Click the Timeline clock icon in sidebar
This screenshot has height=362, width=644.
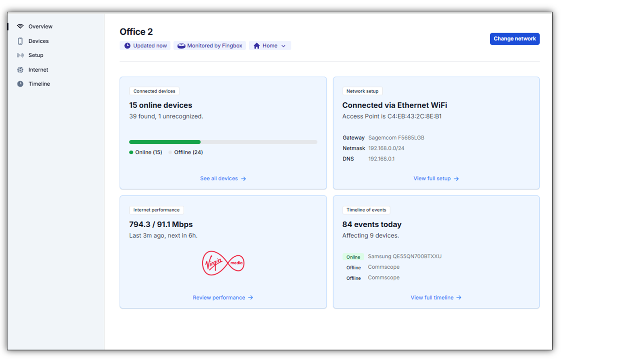[x=20, y=84]
